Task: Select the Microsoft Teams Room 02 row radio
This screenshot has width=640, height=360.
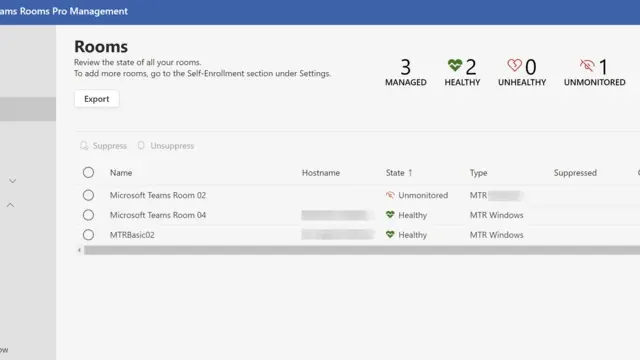Action: pyautogui.click(x=88, y=195)
